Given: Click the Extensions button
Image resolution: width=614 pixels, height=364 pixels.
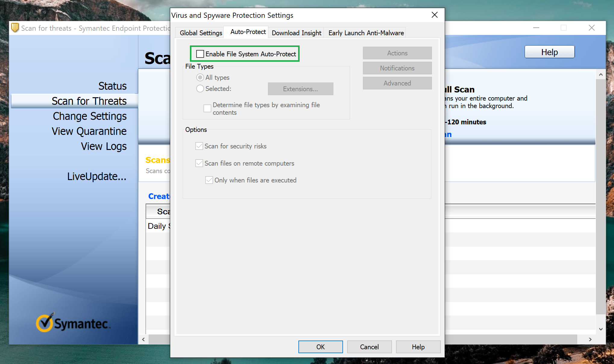Looking at the screenshot, I should (x=300, y=89).
